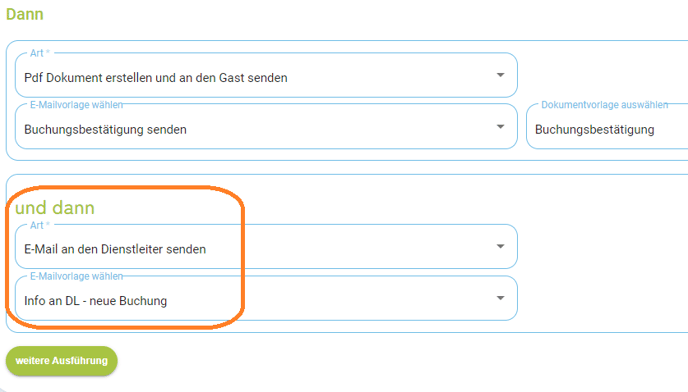Open the Dokumentvorlage auswählen Buchungsbestätigung field
Viewport: 688px width, 392px height.
607,126
